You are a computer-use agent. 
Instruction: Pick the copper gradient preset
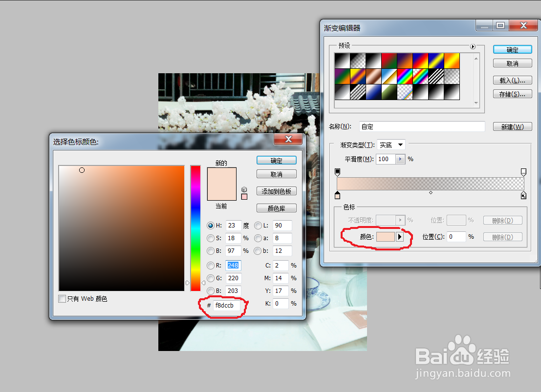[374, 76]
